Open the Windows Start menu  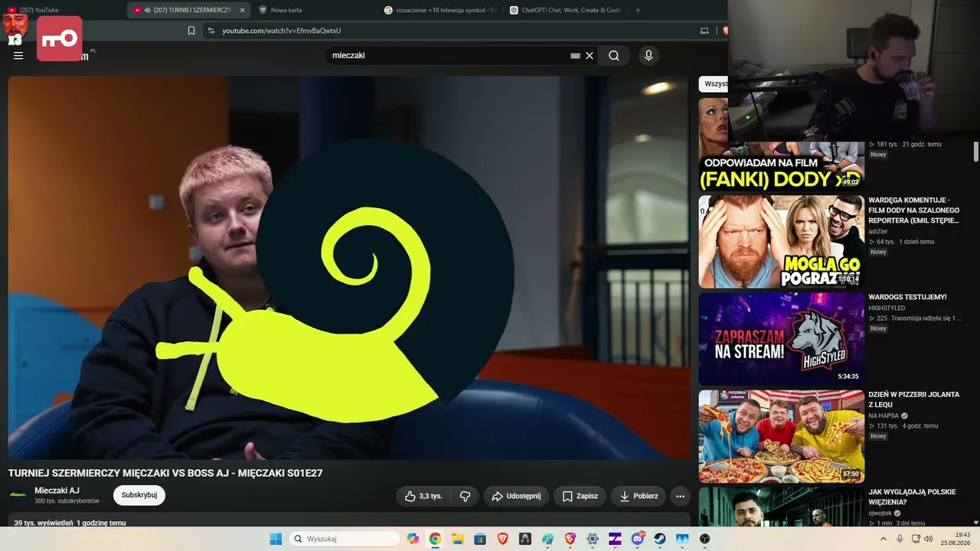[276, 539]
